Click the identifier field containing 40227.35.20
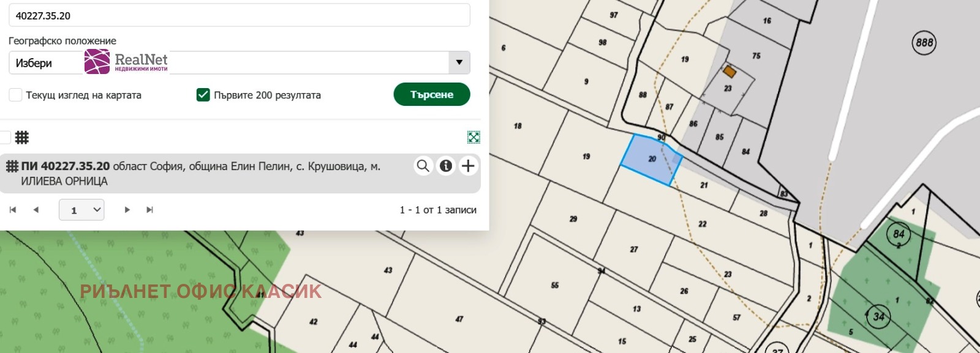 pos(239,16)
